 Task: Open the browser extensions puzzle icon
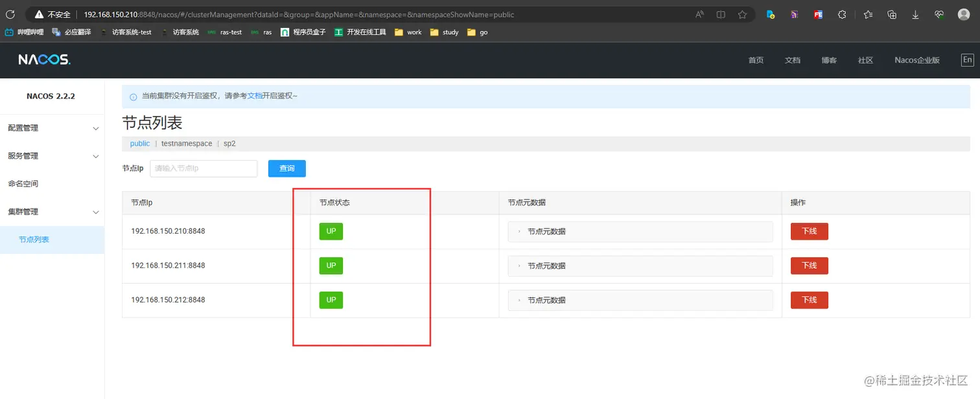(x=842, y=14)
